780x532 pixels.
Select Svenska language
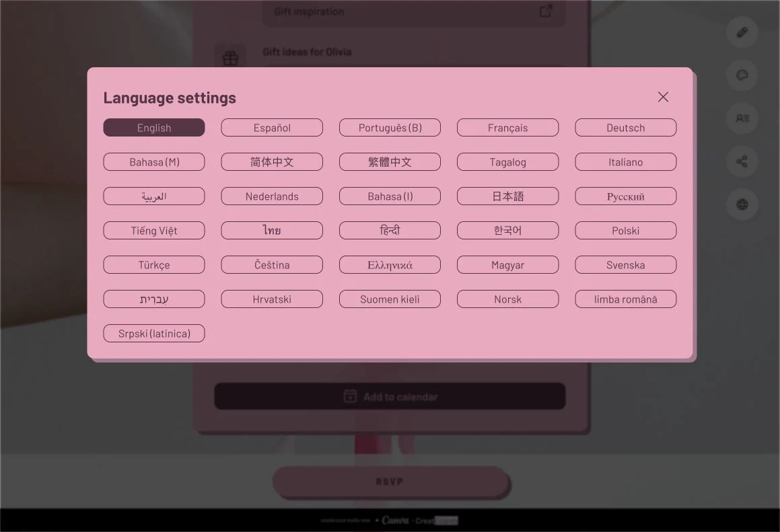[626, 265]
